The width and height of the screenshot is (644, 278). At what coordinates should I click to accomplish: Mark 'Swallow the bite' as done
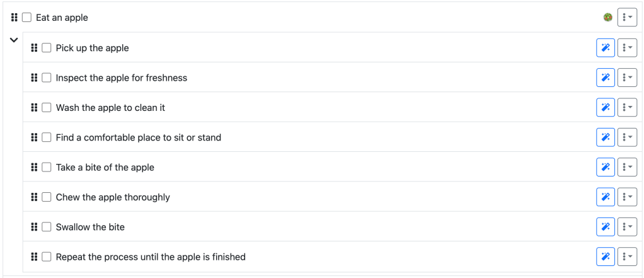pos(47,227)
